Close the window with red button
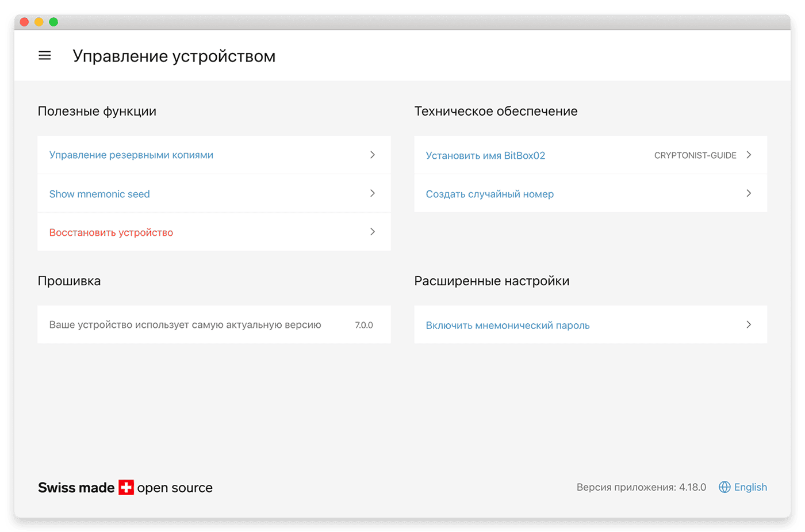The width and height of the screenshot is (805, 532). 24,22
